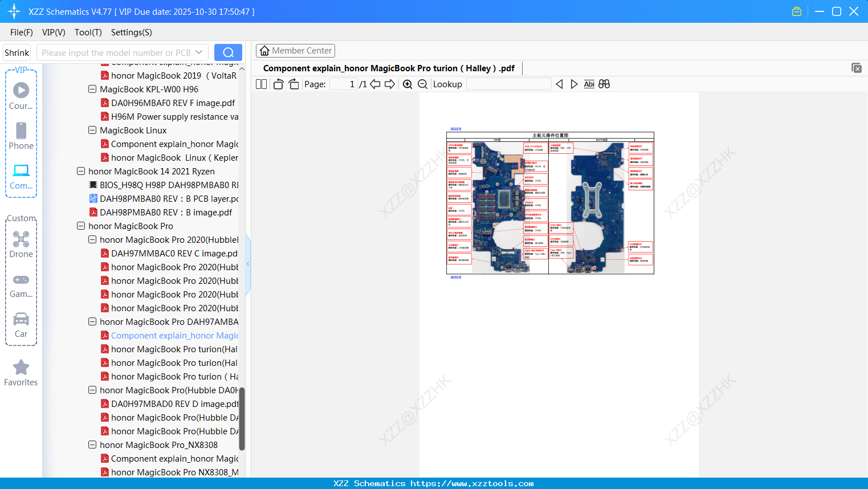The width and height of the screenshot is (868, 489).
Task: Collapse honor MagicBook Pro 2020(Hubble folder
Action: point(92,240)
